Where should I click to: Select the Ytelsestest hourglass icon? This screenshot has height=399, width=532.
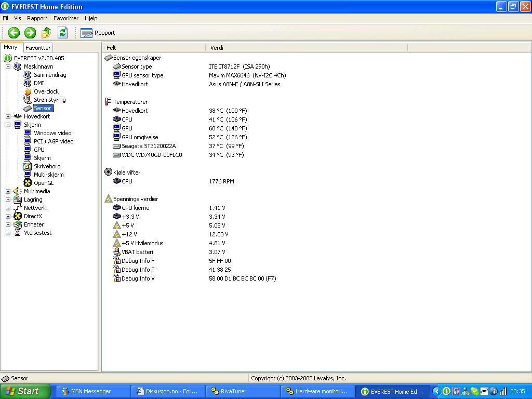coord(18,233)
